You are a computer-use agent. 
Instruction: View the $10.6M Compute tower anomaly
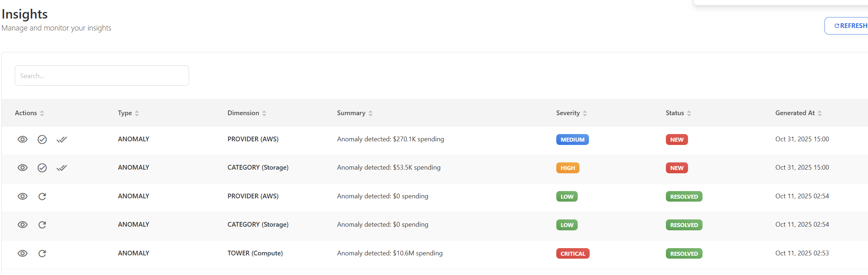(22, 254)
